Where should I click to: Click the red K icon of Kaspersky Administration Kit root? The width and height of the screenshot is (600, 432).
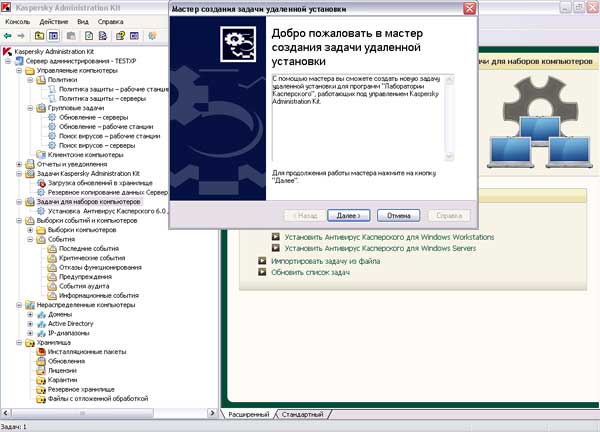coord(7,51)
